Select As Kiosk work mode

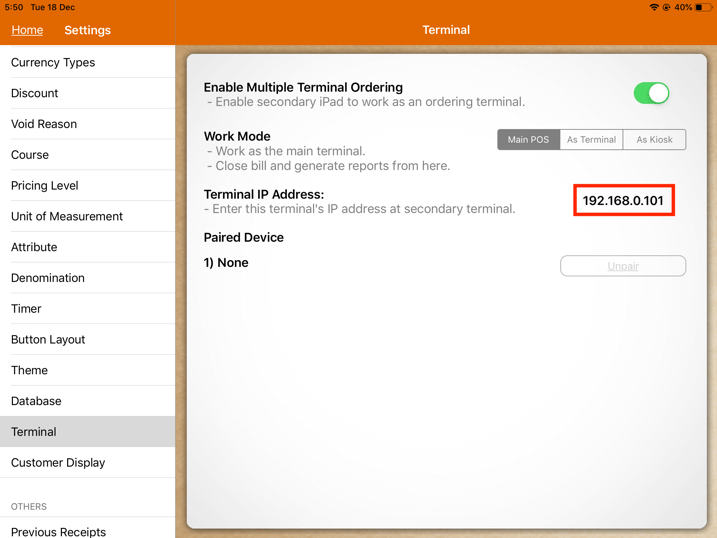click(x=654, y=139)
